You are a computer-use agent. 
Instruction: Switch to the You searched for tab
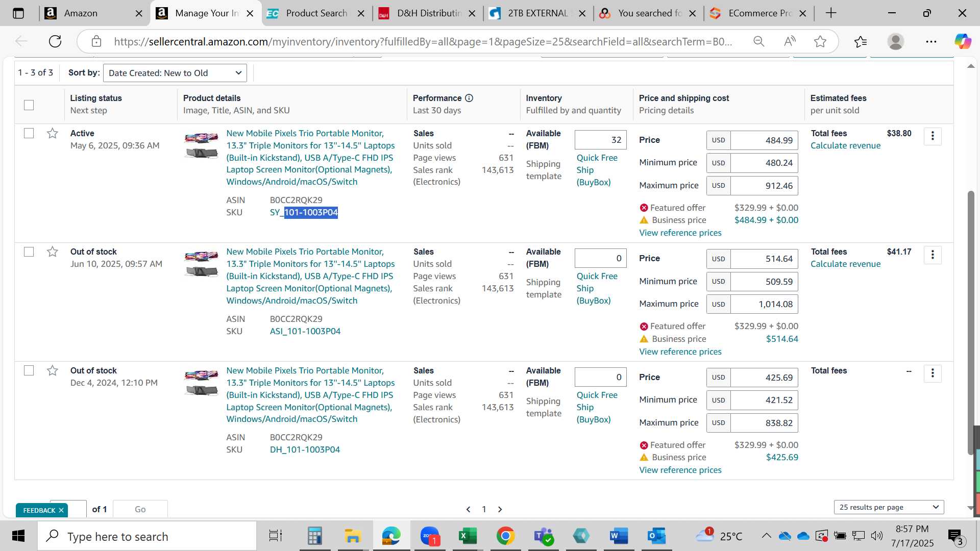pos(649,13)
